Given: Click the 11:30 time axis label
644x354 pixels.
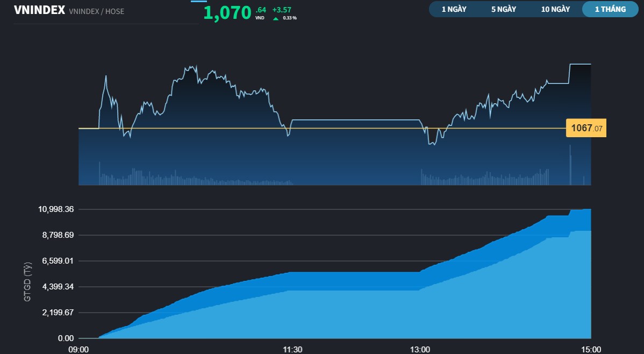Looking at the screenshot, I should [x=292, y=349].
